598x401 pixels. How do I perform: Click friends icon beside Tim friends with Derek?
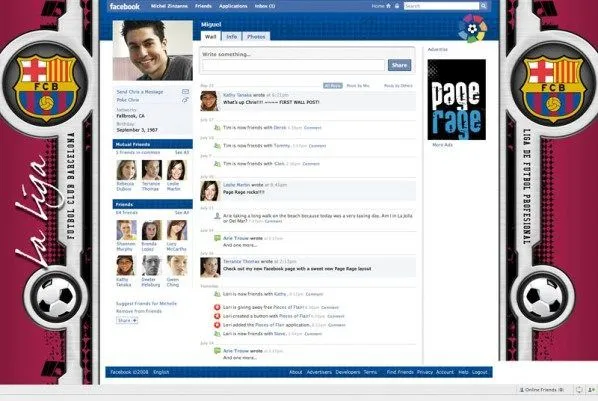tap(217, 127)
